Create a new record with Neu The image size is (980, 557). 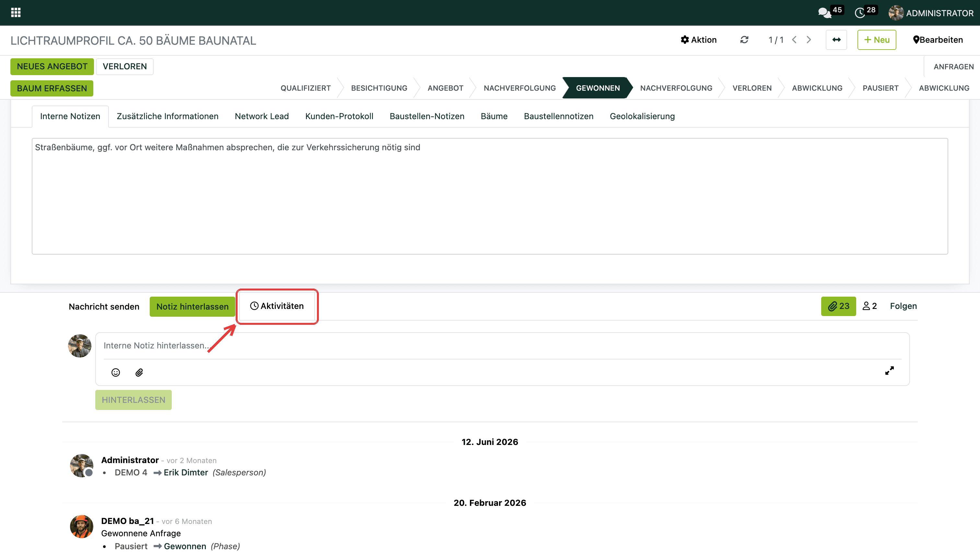877,40
